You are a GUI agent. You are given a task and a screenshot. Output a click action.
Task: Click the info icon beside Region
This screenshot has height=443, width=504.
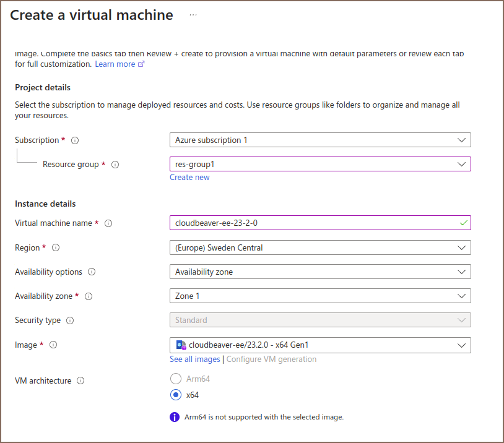pos(56,247)
